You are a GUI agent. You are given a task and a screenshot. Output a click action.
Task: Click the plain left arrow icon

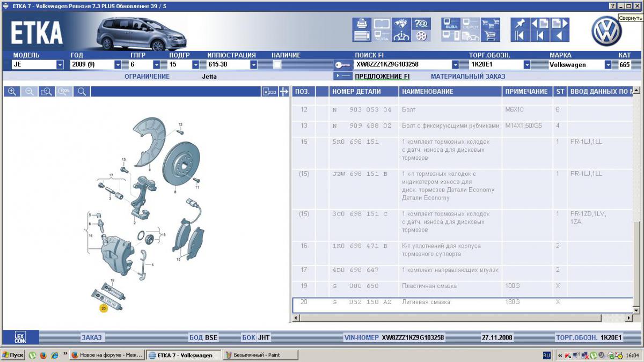[559, 36]
